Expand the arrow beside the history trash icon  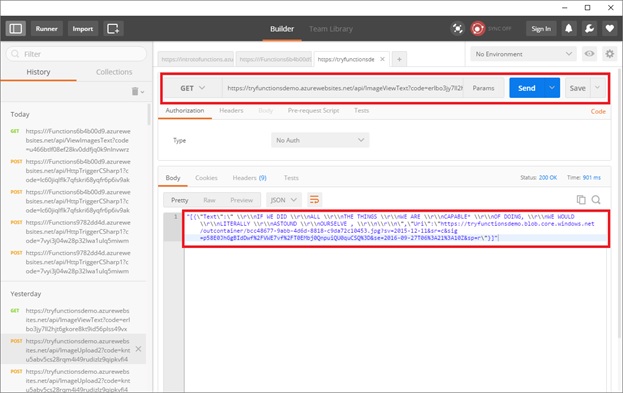(142, 92)
